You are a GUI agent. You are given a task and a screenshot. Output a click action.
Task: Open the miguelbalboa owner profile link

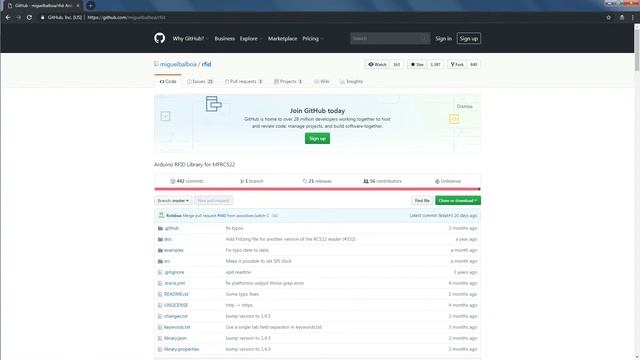point(178,64)
